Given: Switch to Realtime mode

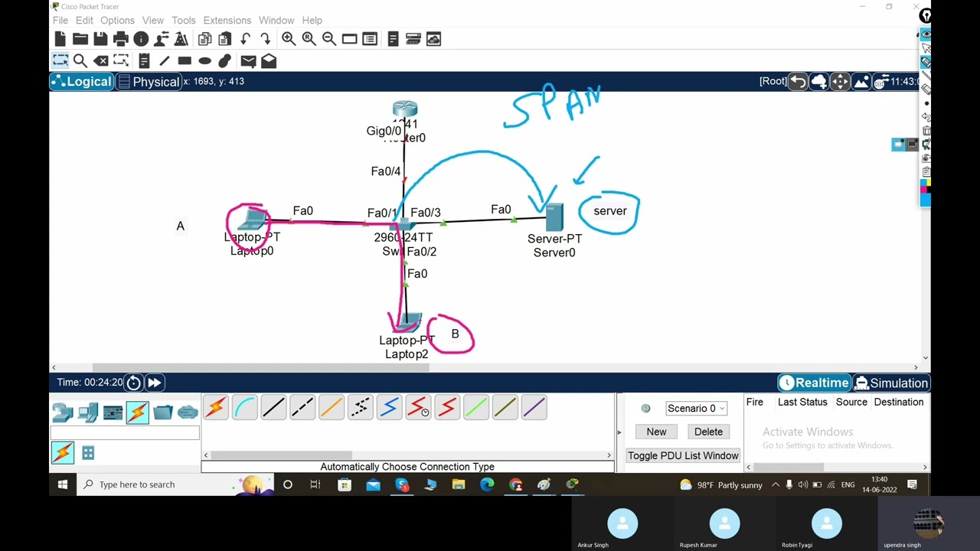Looking at the screenshot, I should coord(815,383).
